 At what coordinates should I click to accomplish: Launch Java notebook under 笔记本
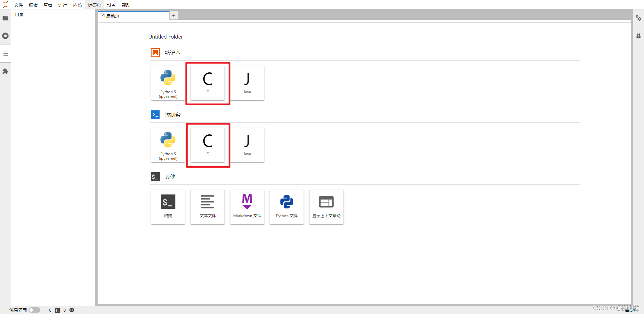[247, 83]
